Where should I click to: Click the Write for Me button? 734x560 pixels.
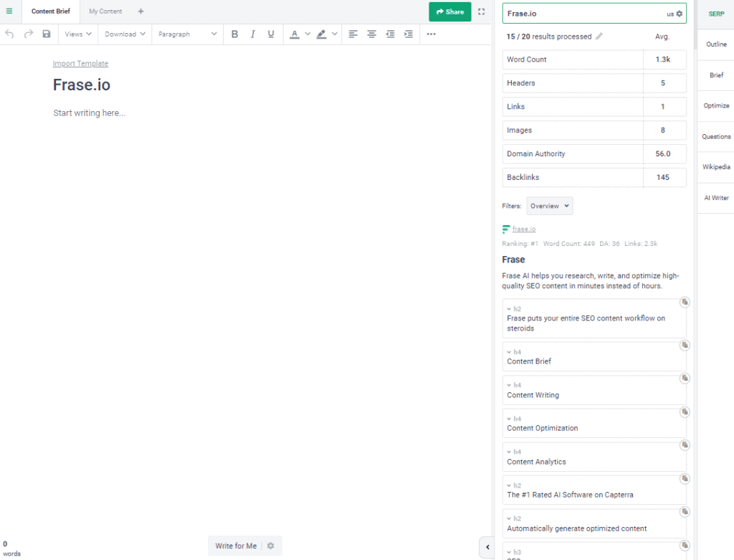coord(236,546)
